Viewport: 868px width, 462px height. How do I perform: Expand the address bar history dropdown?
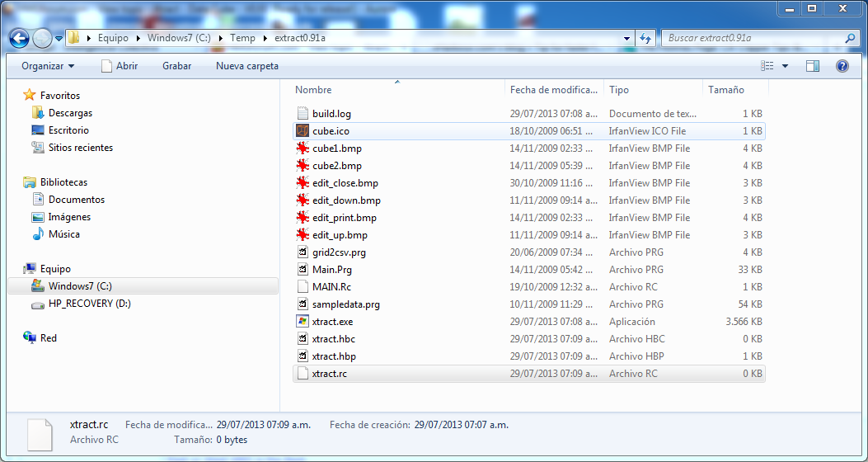point(626,38)
